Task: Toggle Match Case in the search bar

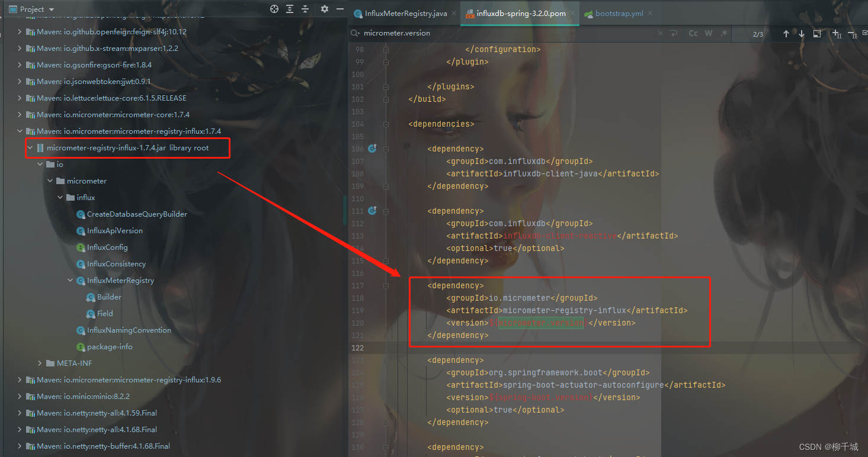Action: [693, 33]
